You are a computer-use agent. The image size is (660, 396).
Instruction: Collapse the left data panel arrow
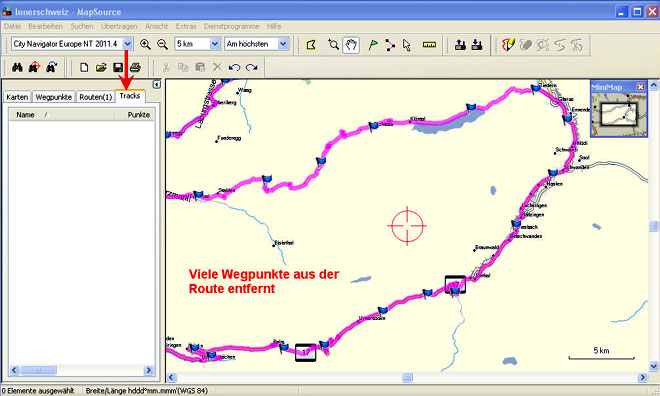click(x=157, y=84)
